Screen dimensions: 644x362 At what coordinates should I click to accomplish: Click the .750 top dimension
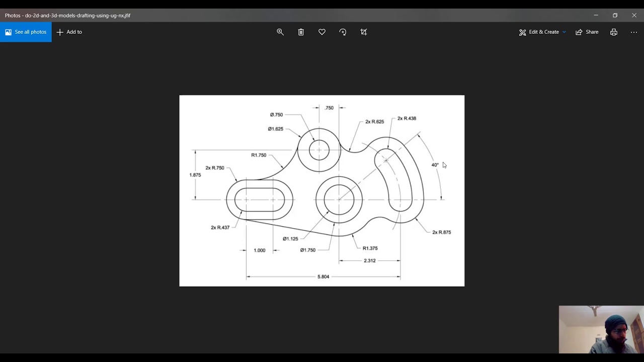pos(329,108)
